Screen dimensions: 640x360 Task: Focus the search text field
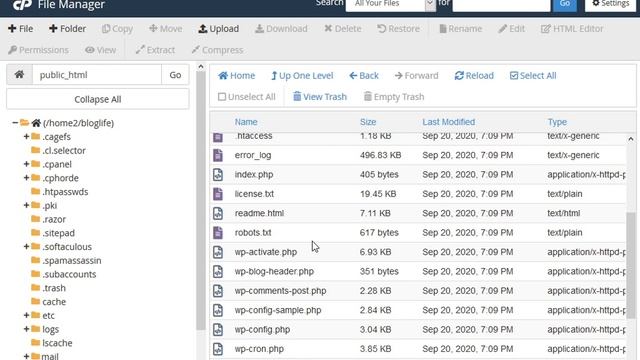click(x=501, y=4)
